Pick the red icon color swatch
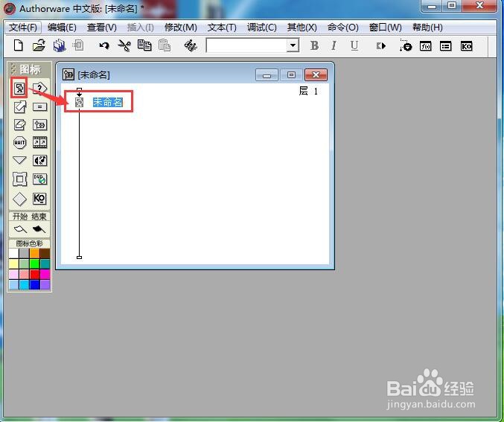Viewport: 504px width, 422px height. [35, 274]
